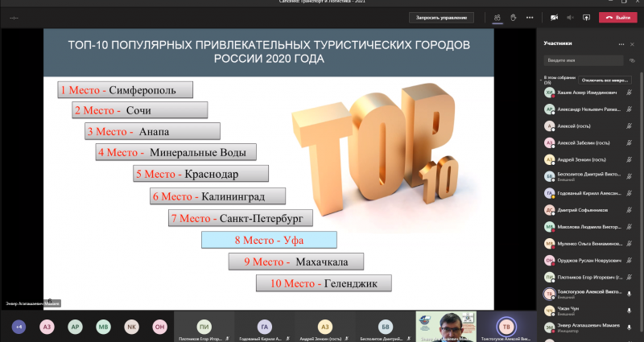Screen dimensions: 644x342
Task: Toggle the camera on or off
Action: coord(555,17)
